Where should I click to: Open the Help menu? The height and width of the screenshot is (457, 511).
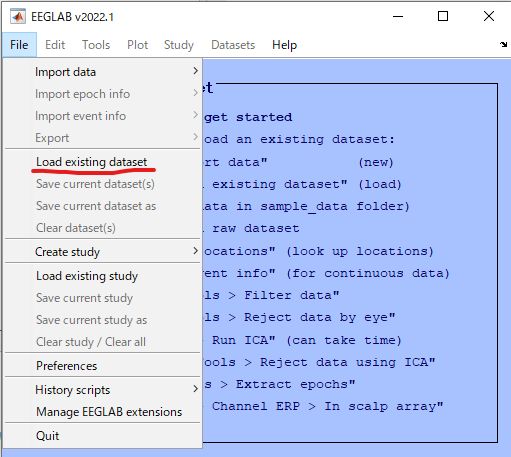click(x=284, y=45)
